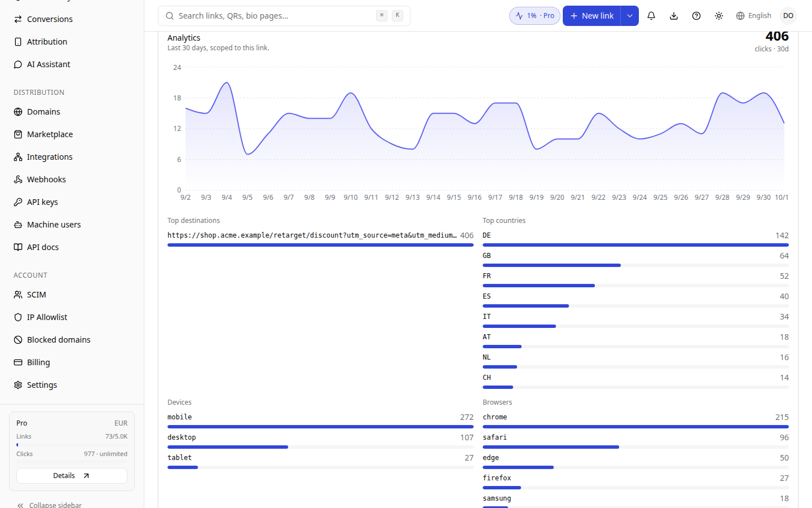Click the 1% Pro usage badge

[x=535, y=16]
